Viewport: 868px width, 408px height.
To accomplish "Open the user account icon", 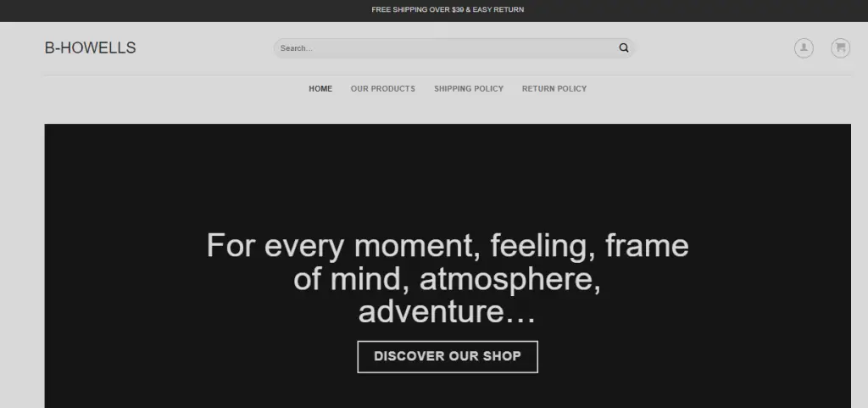I will pos(804,48).
